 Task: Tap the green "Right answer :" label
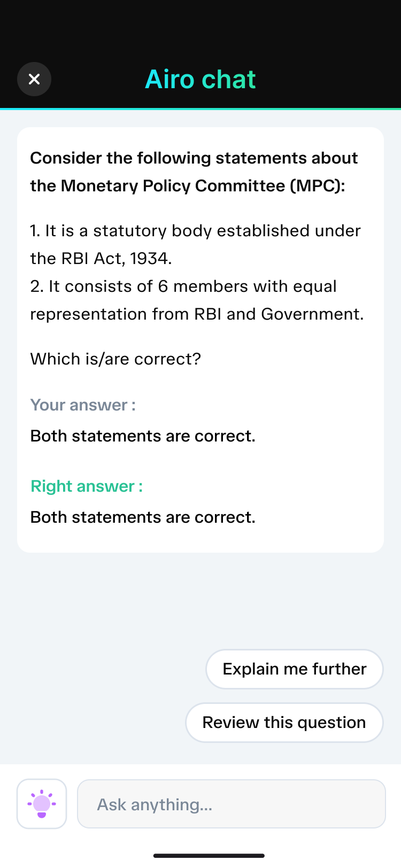click(87, 486)
